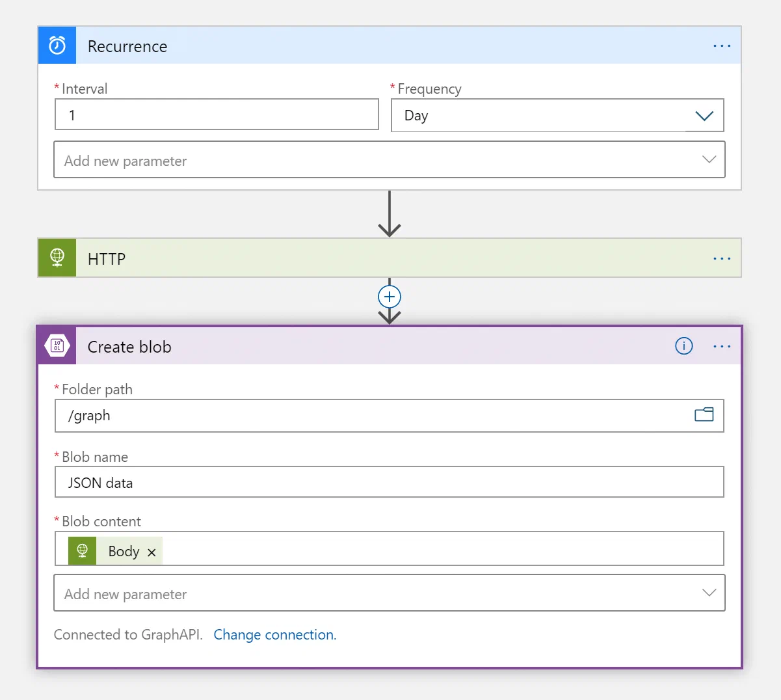Open folder picker in Folder path
This screenshot has height=700, width=781.
[x=704, y=414]
